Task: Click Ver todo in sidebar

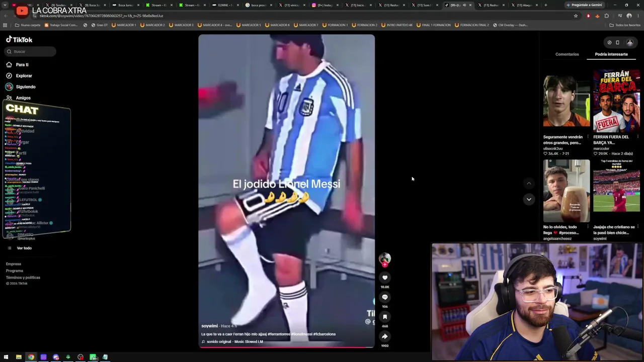Action: pyautogui.click(x=24, y=248)
